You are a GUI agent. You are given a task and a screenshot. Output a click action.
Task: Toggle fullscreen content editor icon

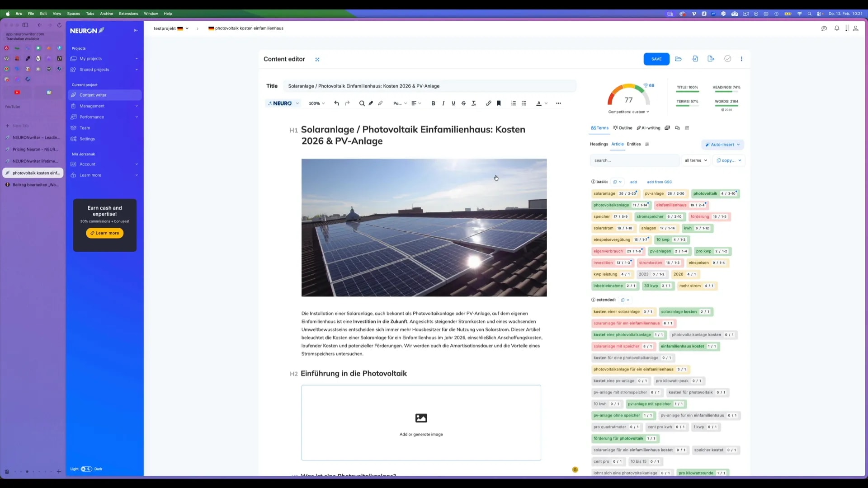click(317, 60)
